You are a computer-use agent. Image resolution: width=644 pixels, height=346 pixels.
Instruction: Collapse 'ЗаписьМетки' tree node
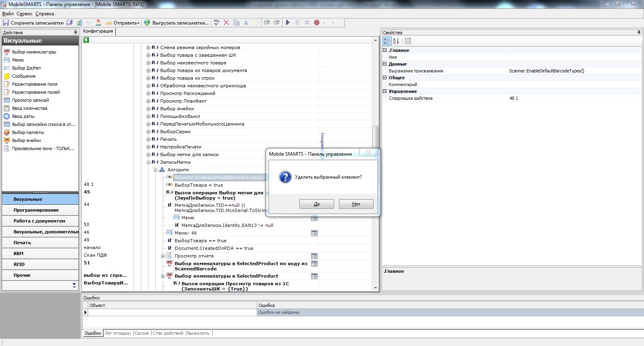pos(148,162)
